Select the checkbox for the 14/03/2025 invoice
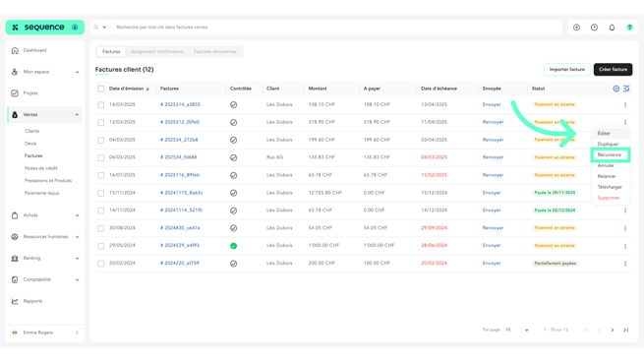The image size is (644, 362). [x=100, y=105]
